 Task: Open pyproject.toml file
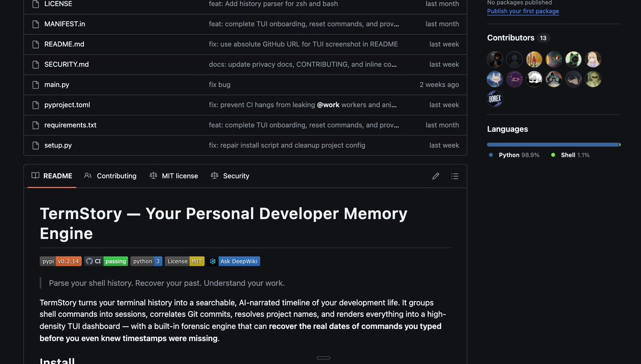[67, 105]
